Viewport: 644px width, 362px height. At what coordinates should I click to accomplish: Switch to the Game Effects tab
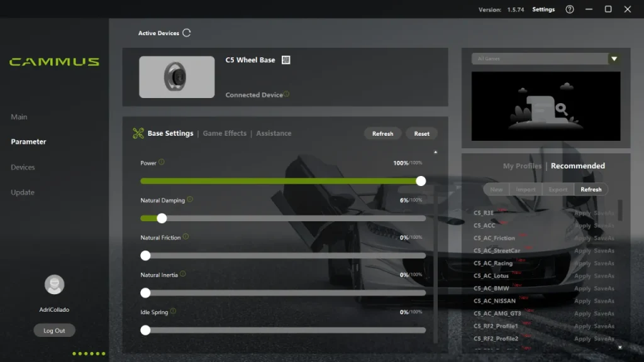[225, 133]
